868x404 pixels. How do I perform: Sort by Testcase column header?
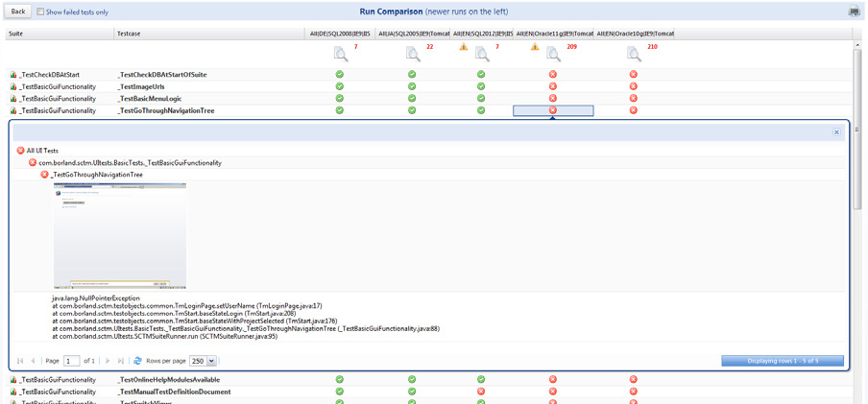pos(209,34)
